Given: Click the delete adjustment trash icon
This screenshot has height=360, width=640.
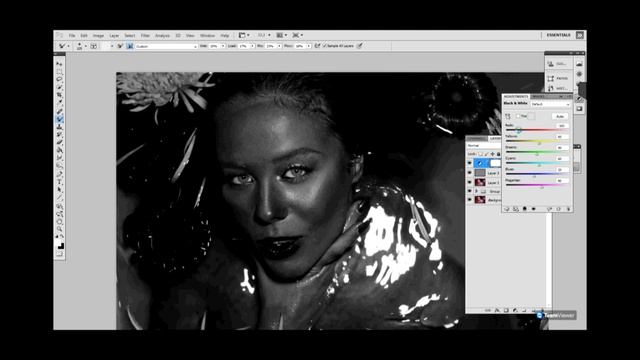Looking at the screenshot, I should [568, 209].
